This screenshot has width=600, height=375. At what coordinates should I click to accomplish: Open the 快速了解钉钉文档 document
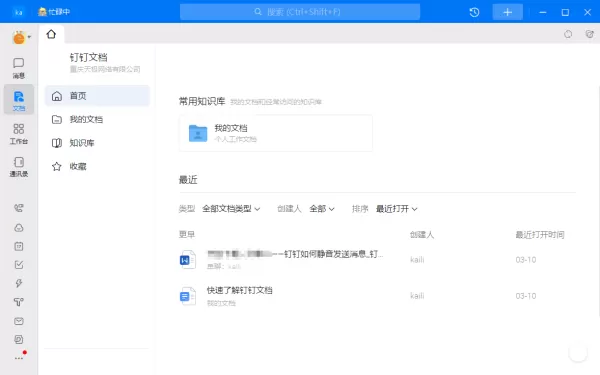pyautogui.click(x=240, y=290)
